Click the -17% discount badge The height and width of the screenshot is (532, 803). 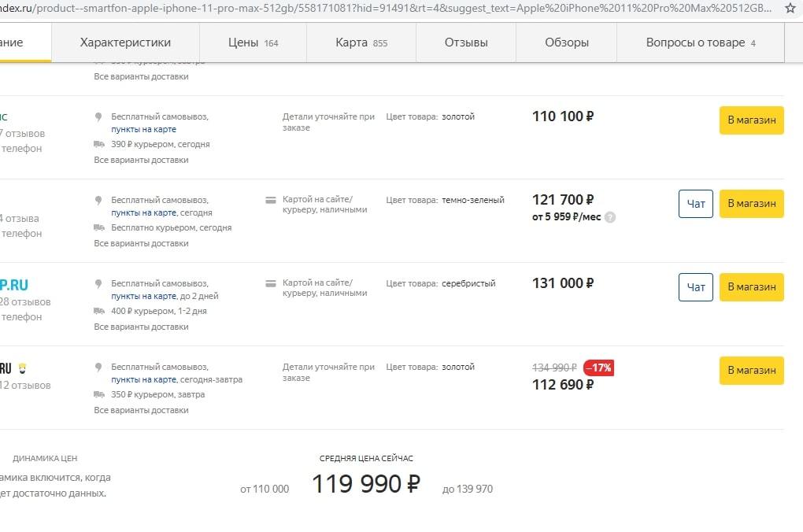598,368
